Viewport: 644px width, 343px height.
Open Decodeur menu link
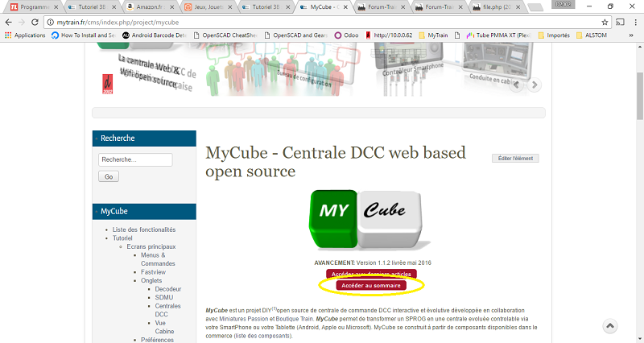point(168,289)
